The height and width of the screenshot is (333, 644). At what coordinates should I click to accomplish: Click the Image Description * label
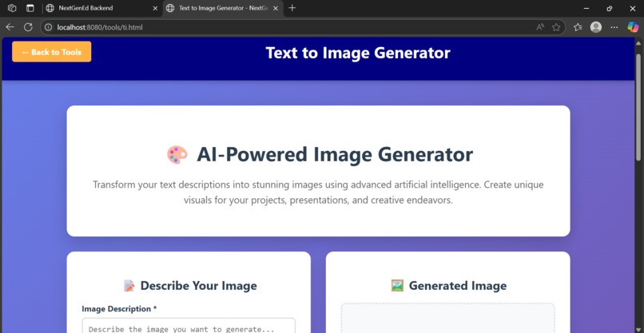click(x=119, y=309)
